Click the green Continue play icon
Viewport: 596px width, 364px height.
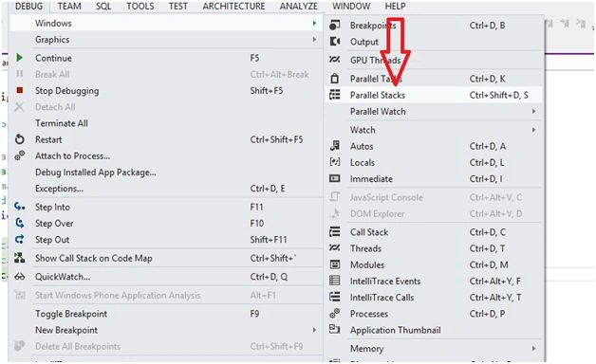coord(19,58)
